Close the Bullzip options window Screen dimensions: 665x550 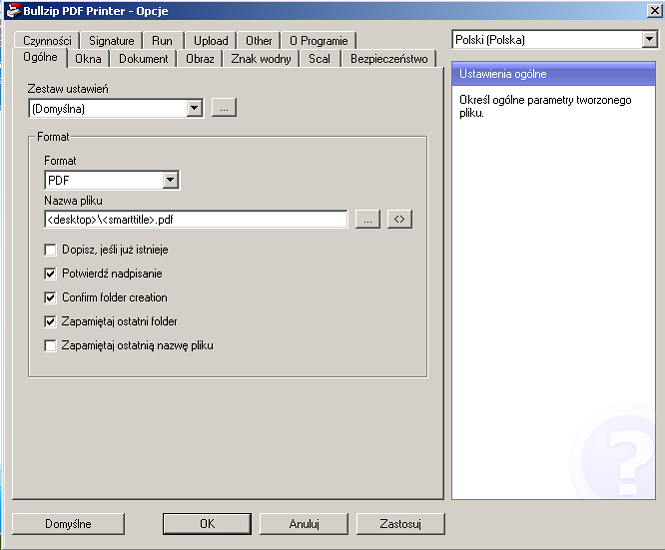[x=655, y=11]
